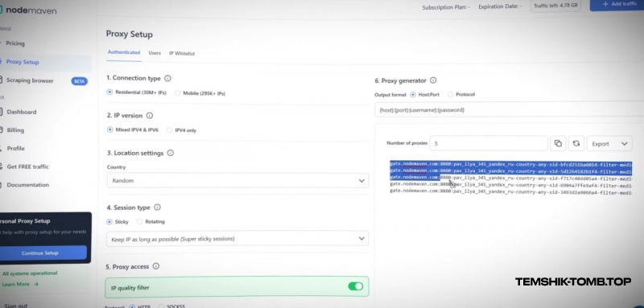Viewport: 644px width, 308px height.
Task: Select IPV4 only option
Action: (181, 130)
